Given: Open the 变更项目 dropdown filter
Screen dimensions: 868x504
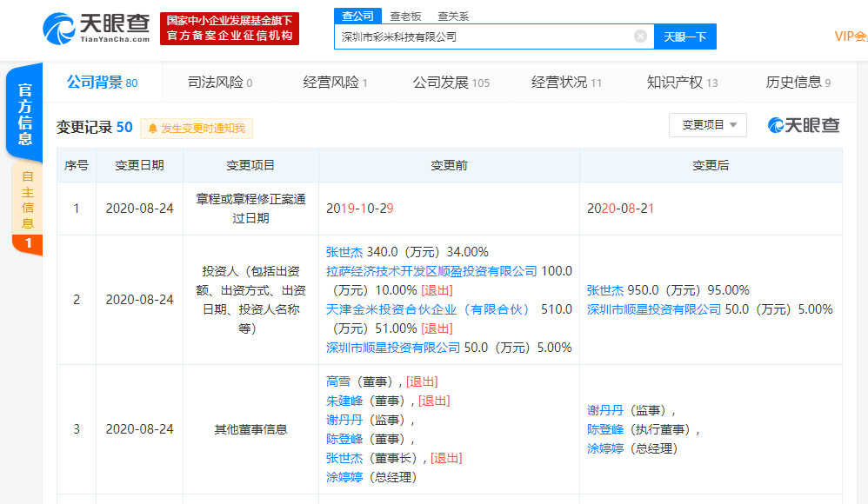Looking at the screenshot, I should pyautogui.click(x=707, y=125).
